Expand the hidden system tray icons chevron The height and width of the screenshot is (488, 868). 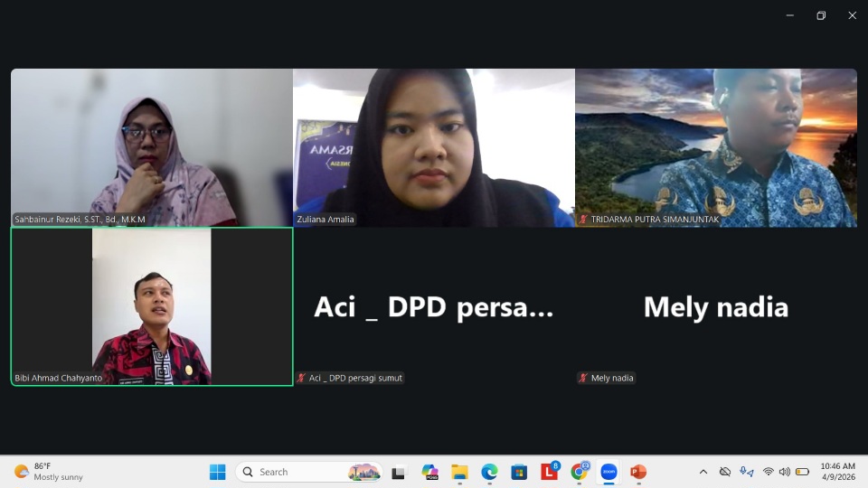pyautogui.click(x=703, y=472)
